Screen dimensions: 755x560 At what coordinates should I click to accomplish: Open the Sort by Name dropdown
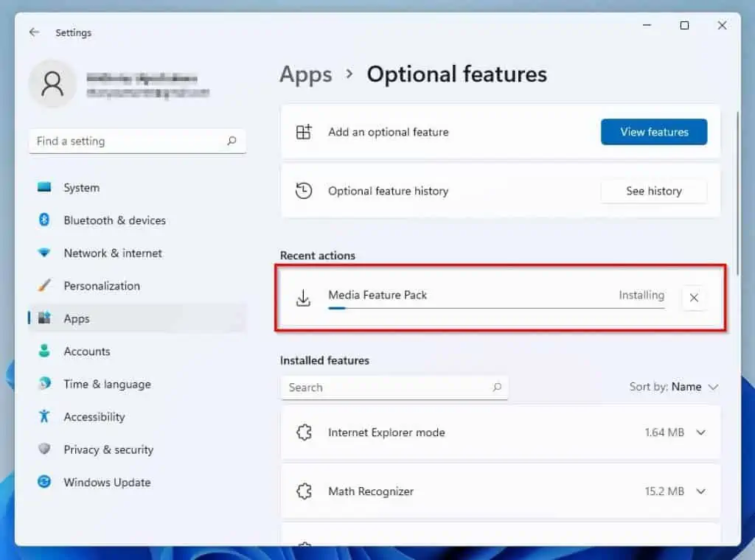pos(674,387)
